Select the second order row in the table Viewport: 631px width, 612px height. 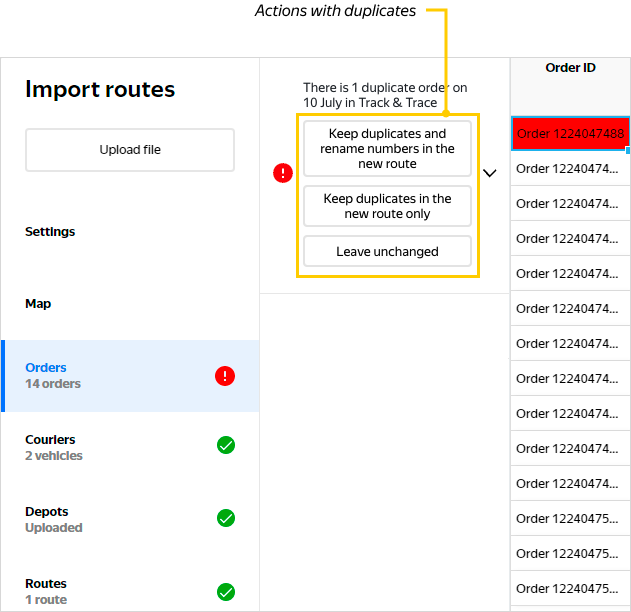[569, 169]
